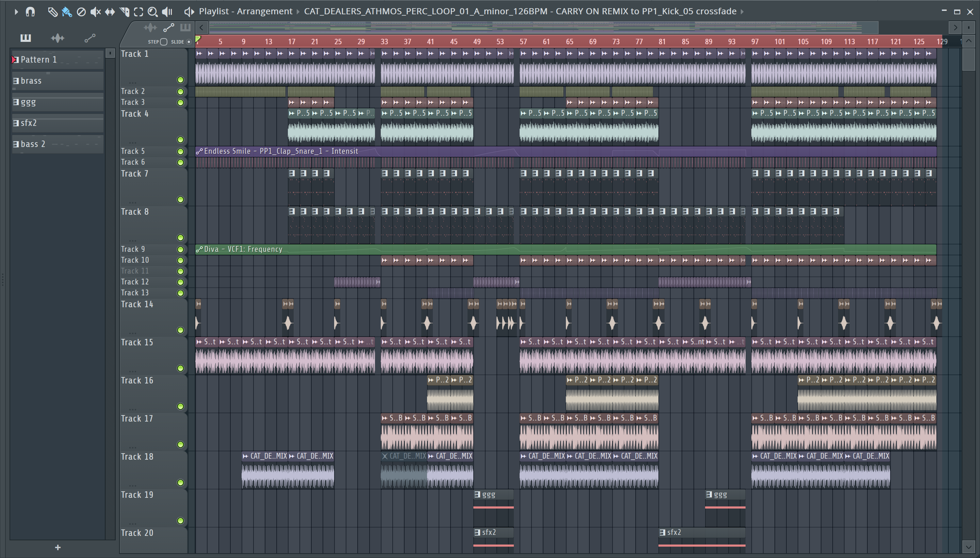The height and width of the screenshot is (558, 980).
Task: Toggle SLIDE mode radio
Action: coord(189,42)
